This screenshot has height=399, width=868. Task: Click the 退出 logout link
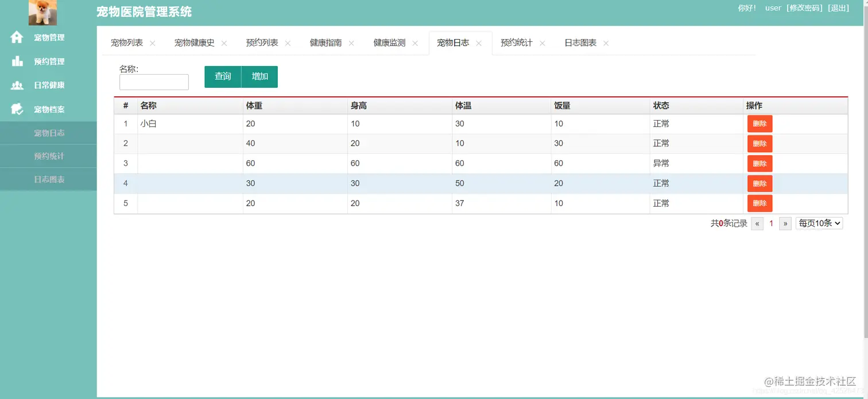point(838,8)
